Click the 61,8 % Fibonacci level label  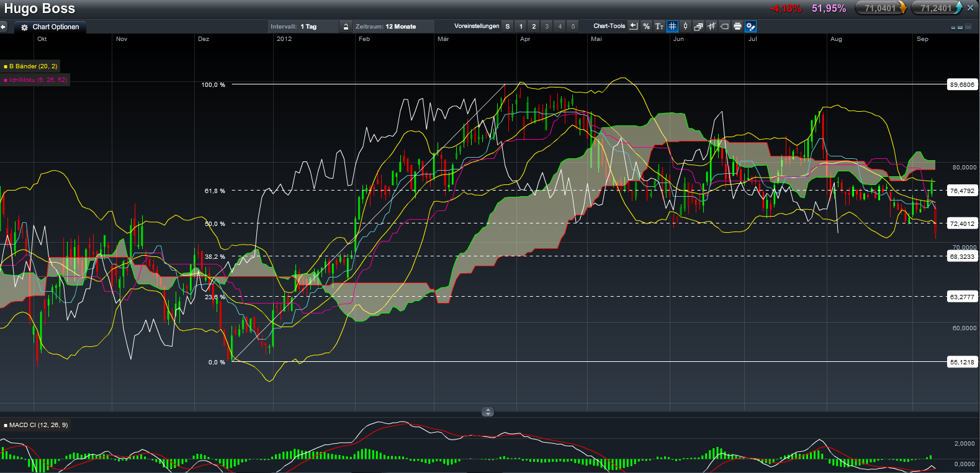click(x=215, y=191)
